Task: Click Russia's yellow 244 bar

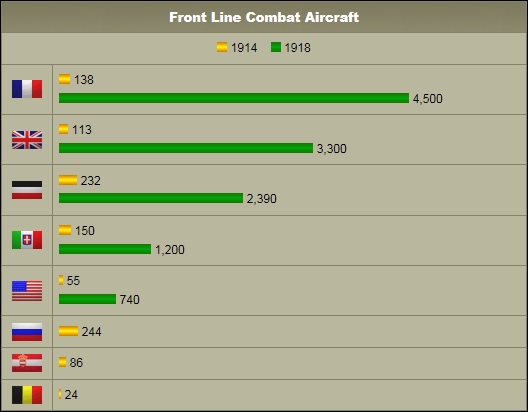Action: (68, 331)
